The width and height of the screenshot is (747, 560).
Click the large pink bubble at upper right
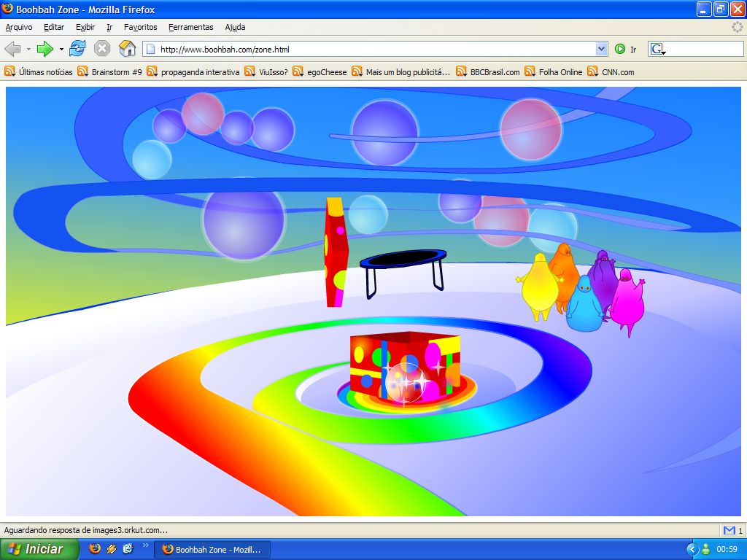click(x=531, y=129)
